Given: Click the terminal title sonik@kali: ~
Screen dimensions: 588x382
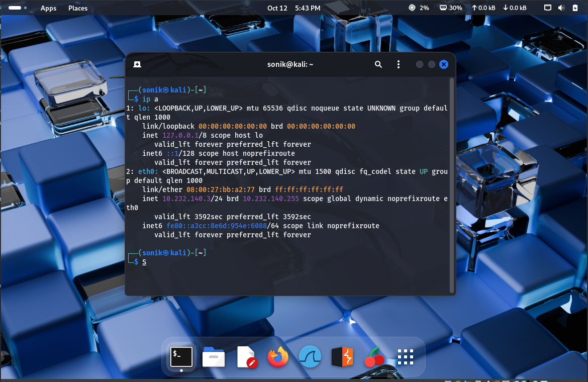Looking at the screenshot, I should click(290, 64).
